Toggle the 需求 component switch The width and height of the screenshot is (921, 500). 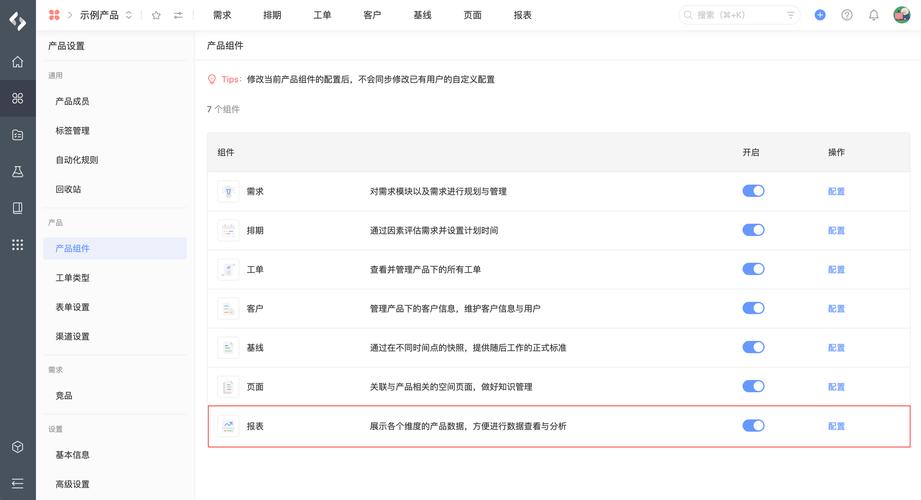(754, 191)
